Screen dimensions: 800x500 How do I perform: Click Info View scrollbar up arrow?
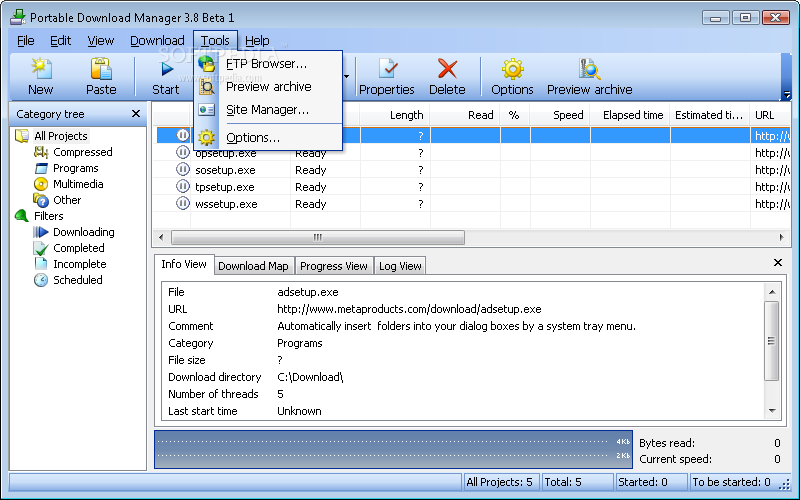point(772,292)
